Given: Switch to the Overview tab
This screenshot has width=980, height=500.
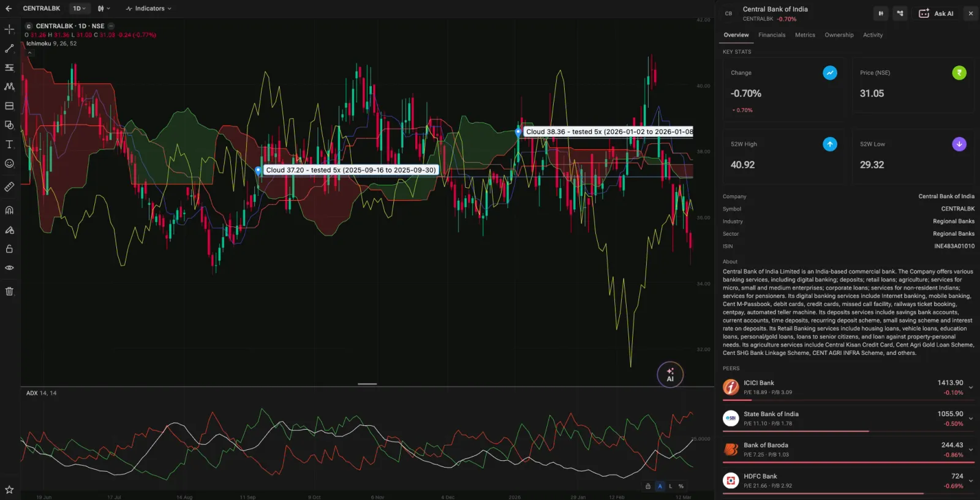Looking at the screenshot, I should [x=736, y=35].
